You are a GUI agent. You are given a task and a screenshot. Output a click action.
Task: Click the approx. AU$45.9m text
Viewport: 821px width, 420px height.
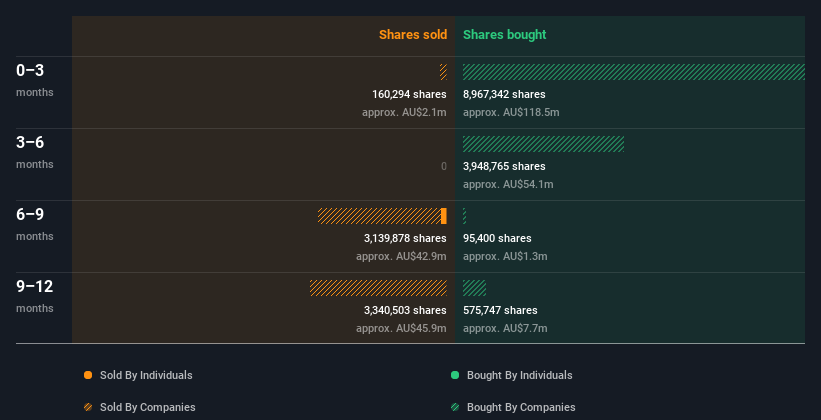tap(402, 328)
